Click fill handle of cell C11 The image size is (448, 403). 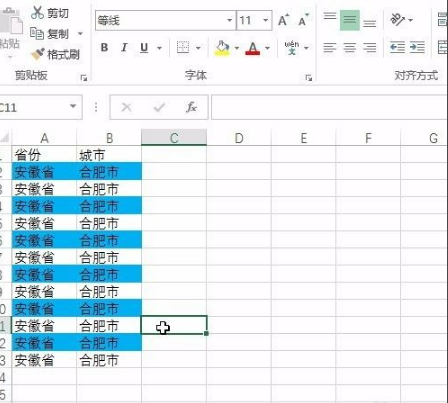(x=207, y=333)
